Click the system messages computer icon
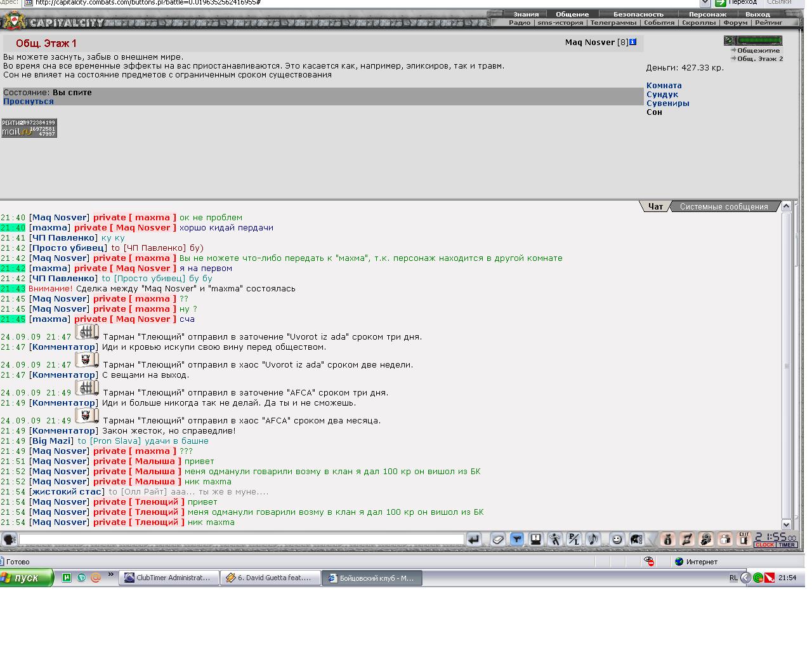Screen dimensions: 812x650 pos(536,540)
